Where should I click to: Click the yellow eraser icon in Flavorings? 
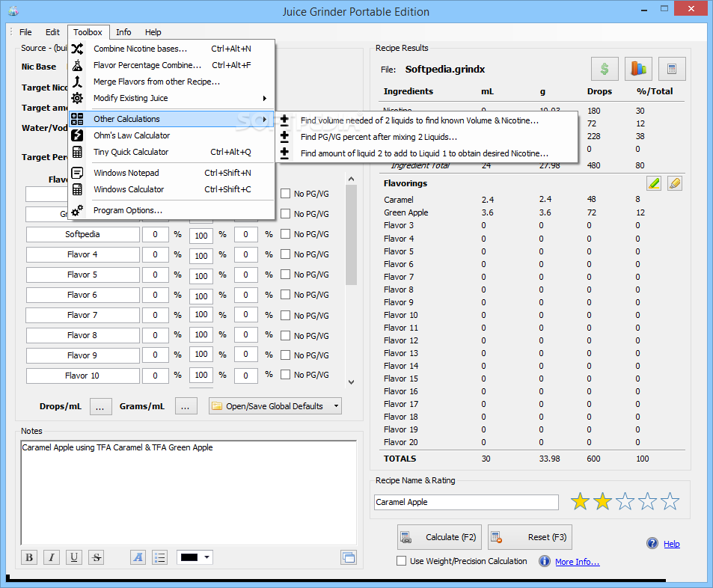675,184
